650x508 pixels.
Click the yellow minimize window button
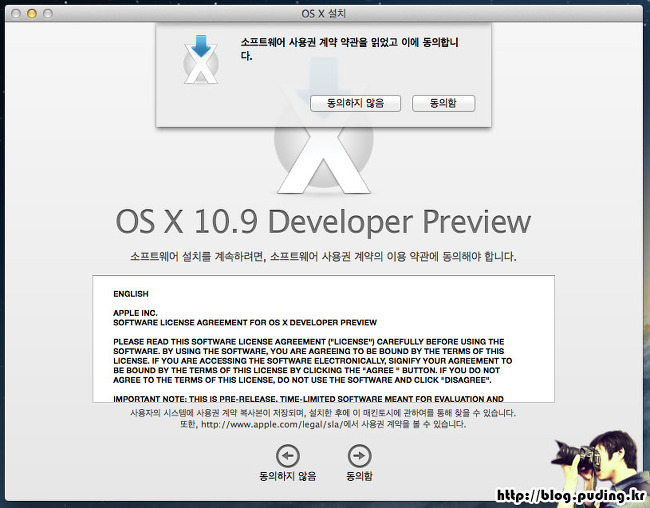coord(32,14)
